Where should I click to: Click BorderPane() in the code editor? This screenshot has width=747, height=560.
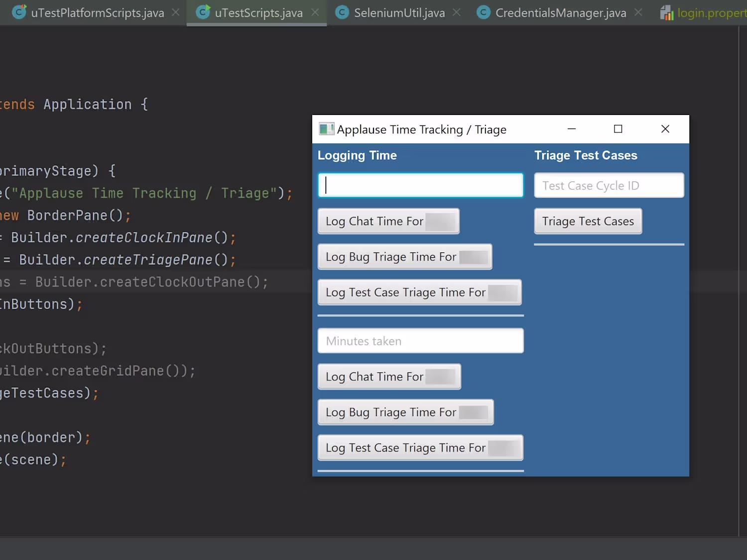point(75,216)
